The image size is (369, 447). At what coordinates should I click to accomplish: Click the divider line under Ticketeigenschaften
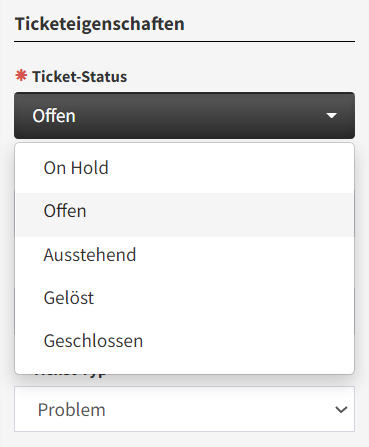point(184,42)
